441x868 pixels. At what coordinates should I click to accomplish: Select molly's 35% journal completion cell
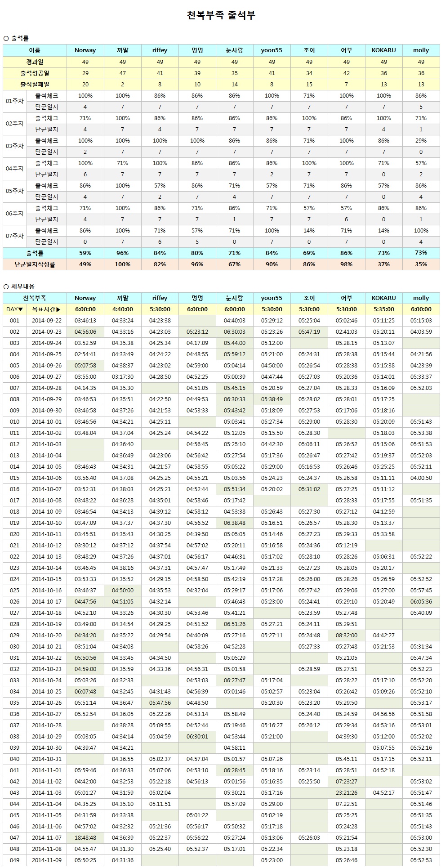pyautogui.click(x=421, y=264)
